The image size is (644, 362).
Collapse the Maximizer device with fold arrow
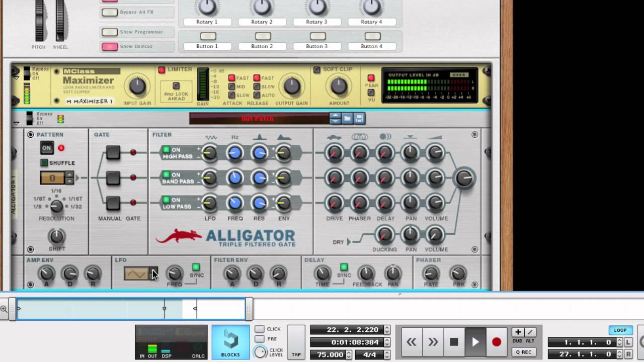click(x=17, y=78)
